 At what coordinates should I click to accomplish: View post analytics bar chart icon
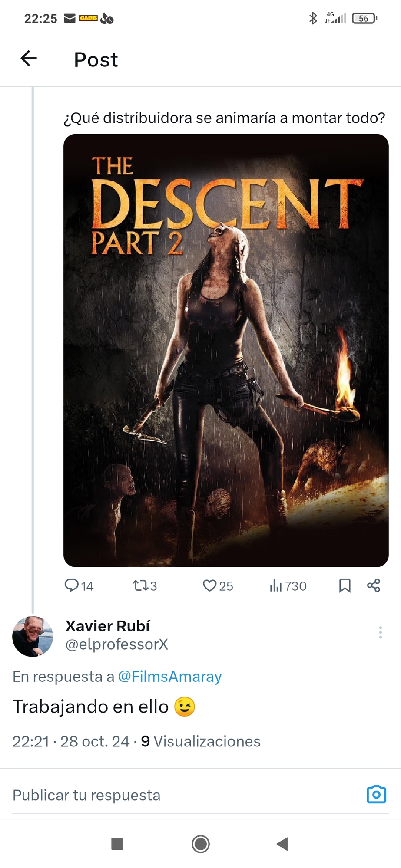pos(276,586)
